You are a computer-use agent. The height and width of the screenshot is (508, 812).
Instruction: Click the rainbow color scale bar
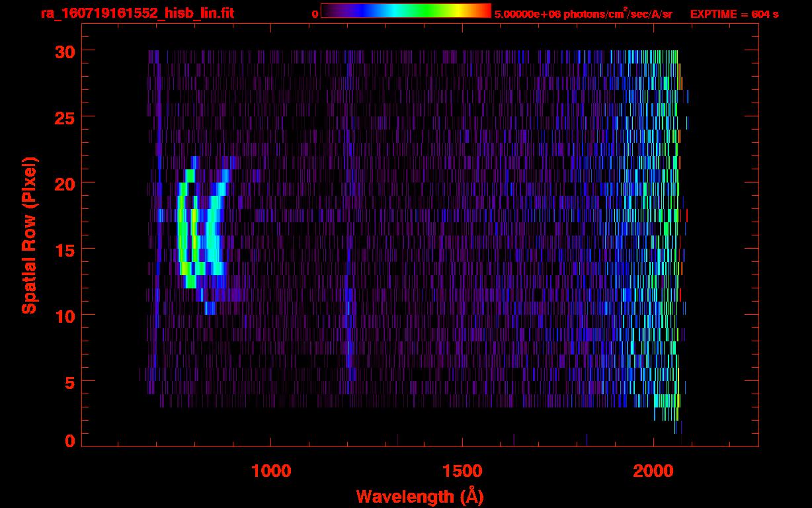click(x=406, y=11)
